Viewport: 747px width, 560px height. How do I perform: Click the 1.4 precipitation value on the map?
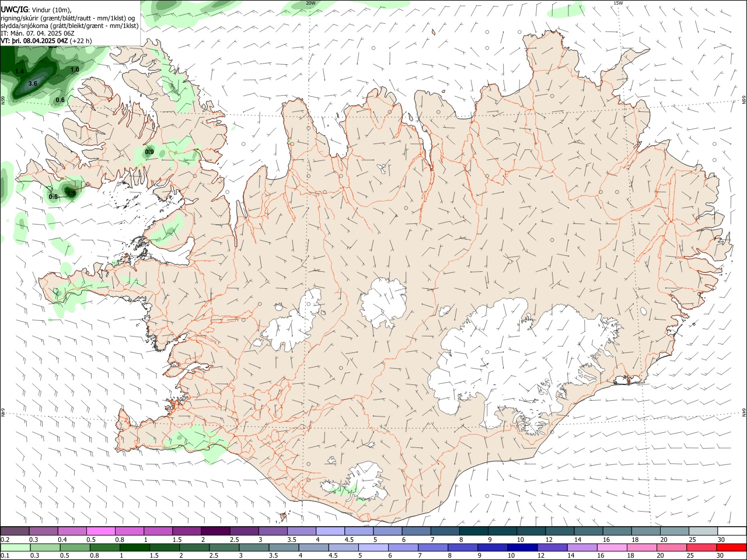[19, 71]
